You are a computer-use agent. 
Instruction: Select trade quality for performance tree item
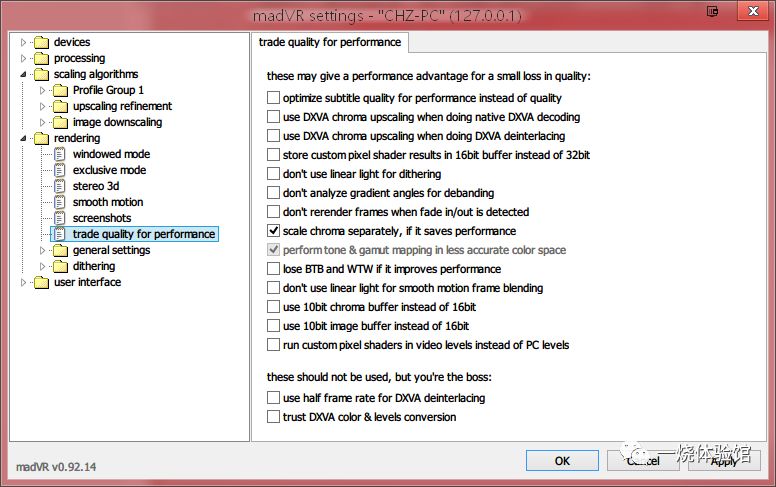click(135, 234)
